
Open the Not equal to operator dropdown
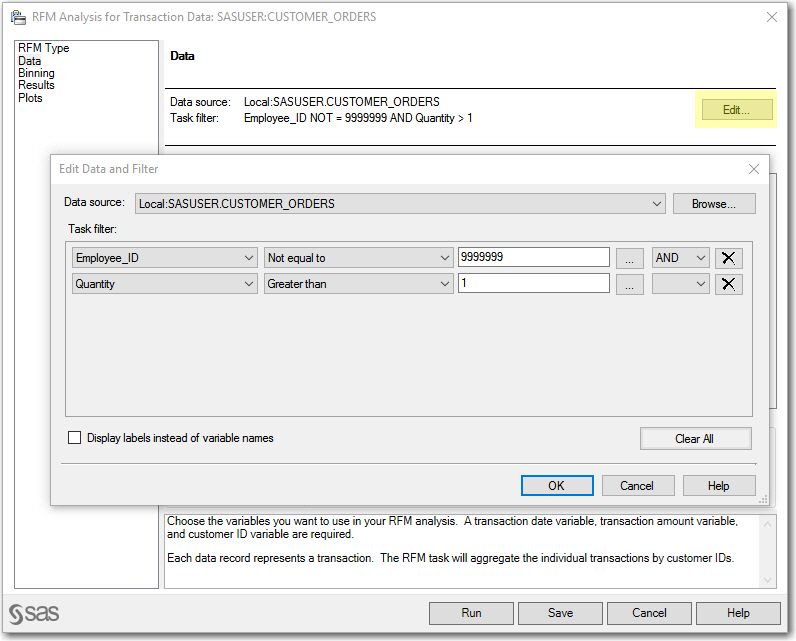click(358, 258)
